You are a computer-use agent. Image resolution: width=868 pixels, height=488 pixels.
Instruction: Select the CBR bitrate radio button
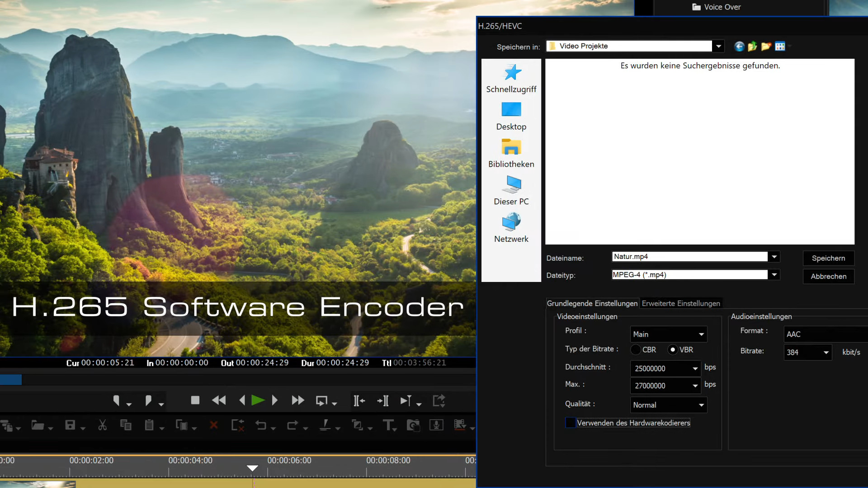click(x=636, y=350)
